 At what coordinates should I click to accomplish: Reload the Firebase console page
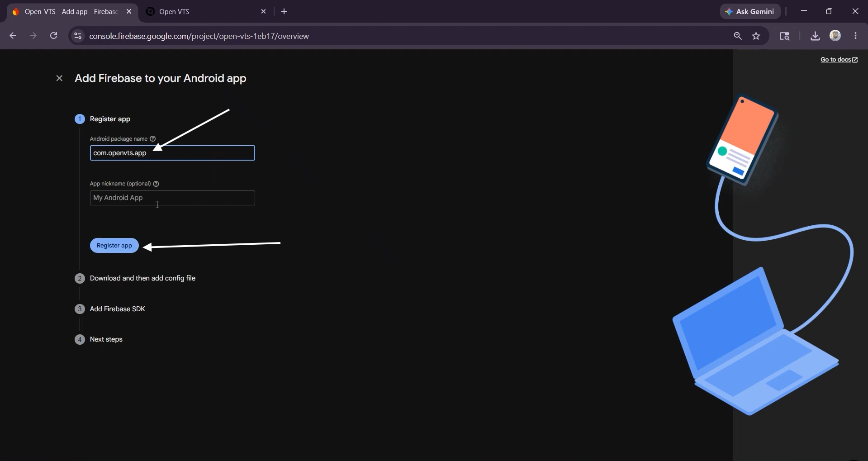coord(53,36)
